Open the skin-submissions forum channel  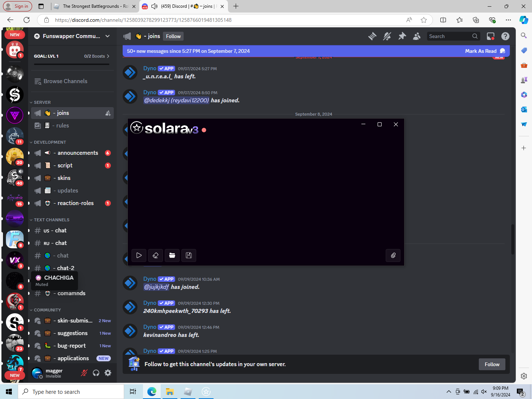72,321
